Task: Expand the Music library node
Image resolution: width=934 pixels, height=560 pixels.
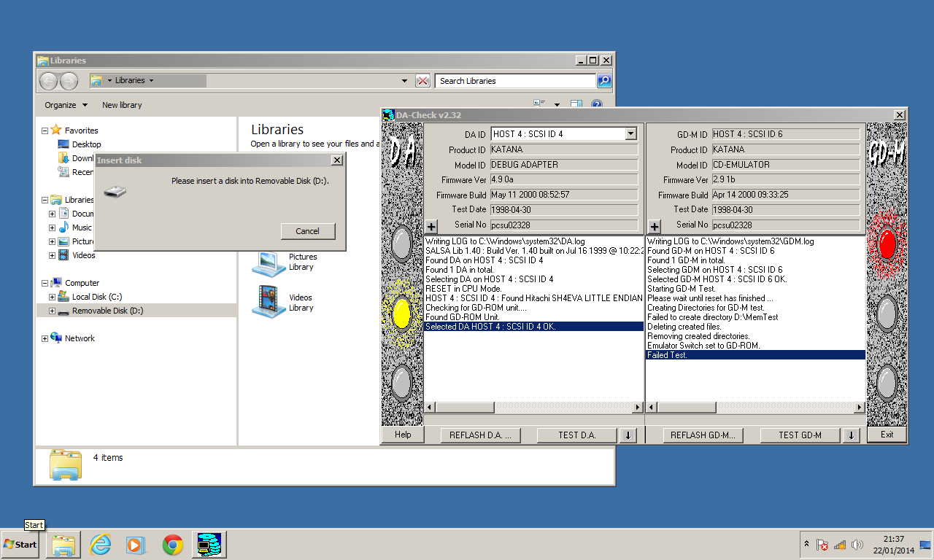Action: click(52, 227)
